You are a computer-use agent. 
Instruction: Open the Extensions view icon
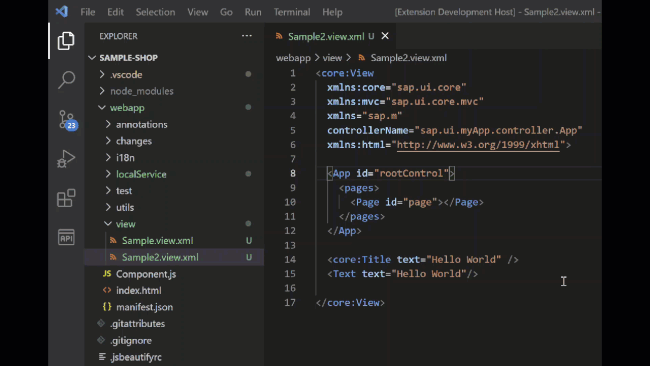click(66, 198)
